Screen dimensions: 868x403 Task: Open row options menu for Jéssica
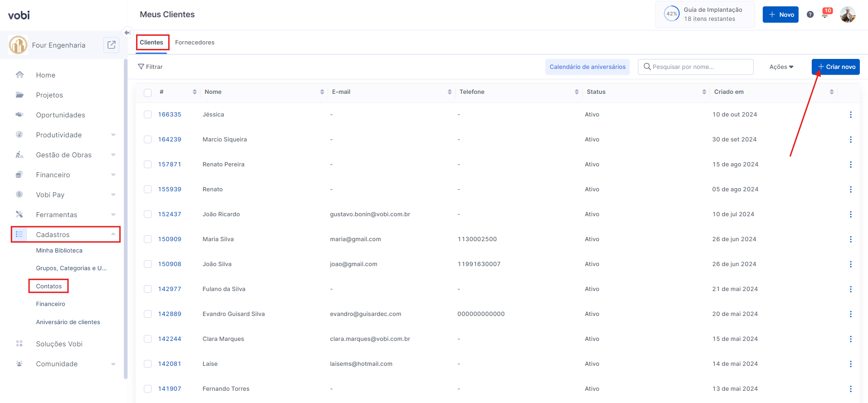(x=851, y=115)
